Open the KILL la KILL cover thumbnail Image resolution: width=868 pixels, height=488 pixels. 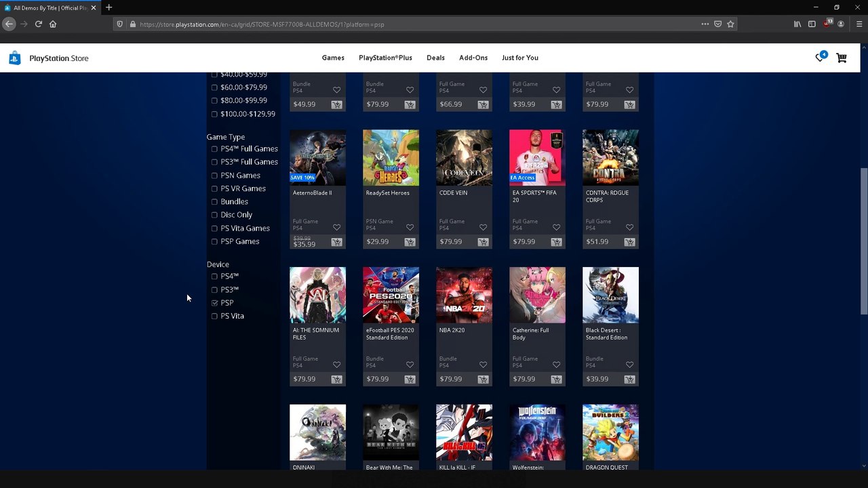coord(464,432)
